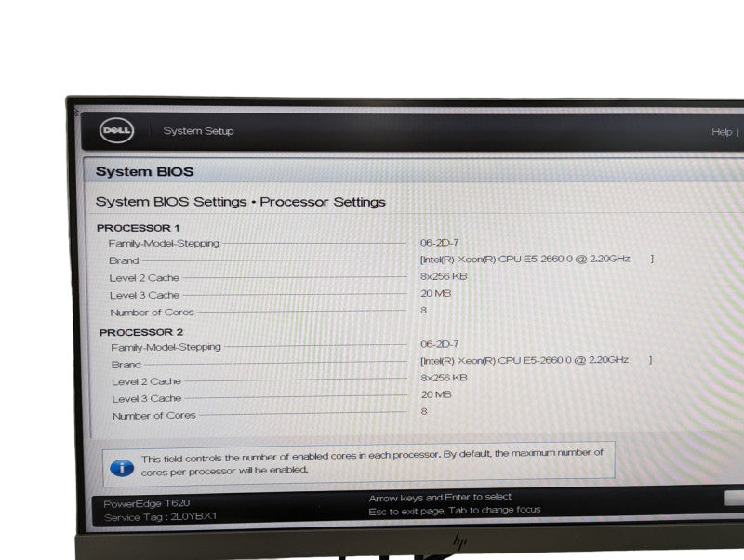Click the blue info icon
Screen dimensions: 744x560
click(x=122, y=468)
